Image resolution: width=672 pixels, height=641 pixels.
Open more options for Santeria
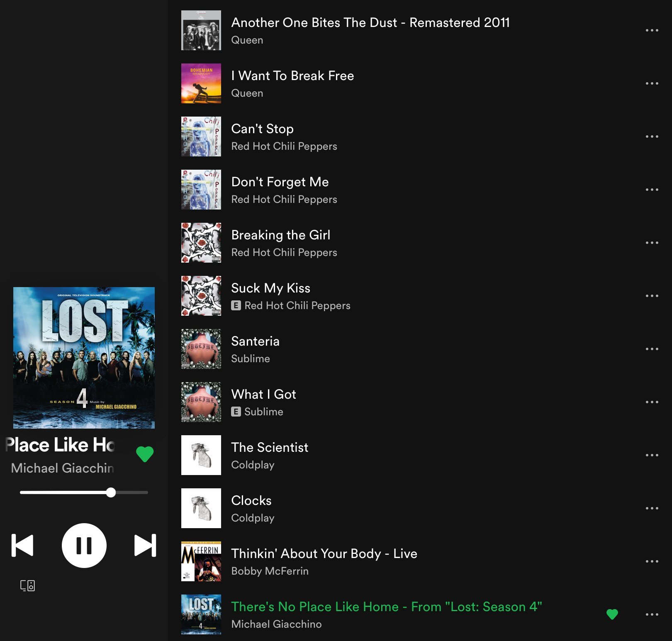point(652,349)
